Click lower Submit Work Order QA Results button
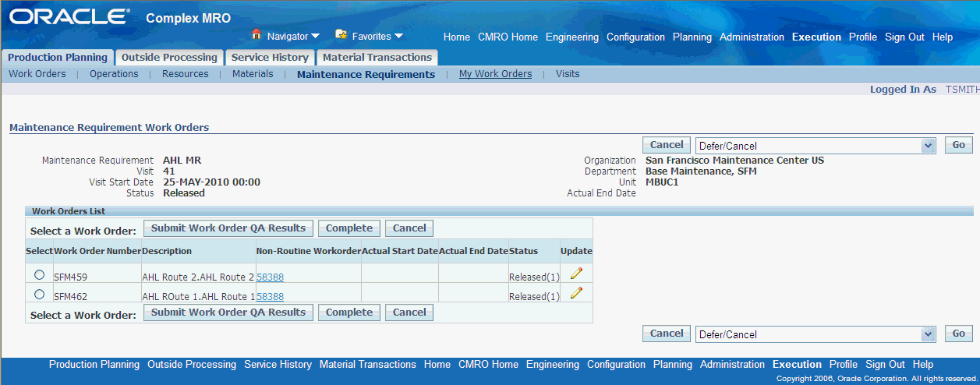The width and height of the screenshot is (980, 385). (228, 313)
